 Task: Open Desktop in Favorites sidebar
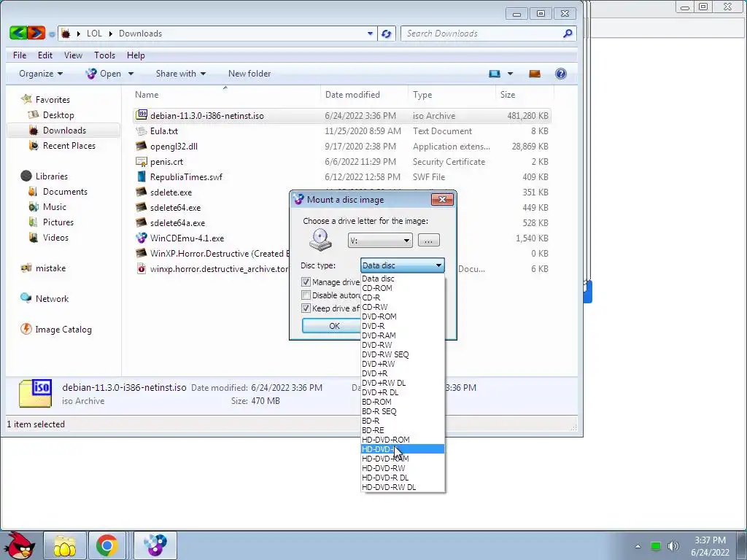pos(58,114)
